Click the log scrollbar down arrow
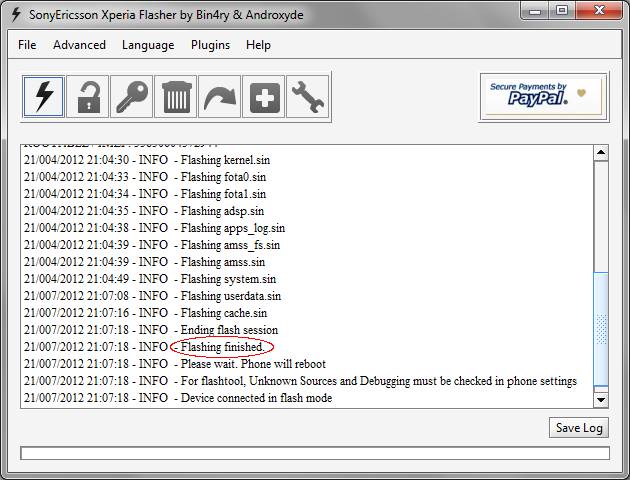Image resolution: width=630 pixels, height=480 pixels. (x=601, y=400)
